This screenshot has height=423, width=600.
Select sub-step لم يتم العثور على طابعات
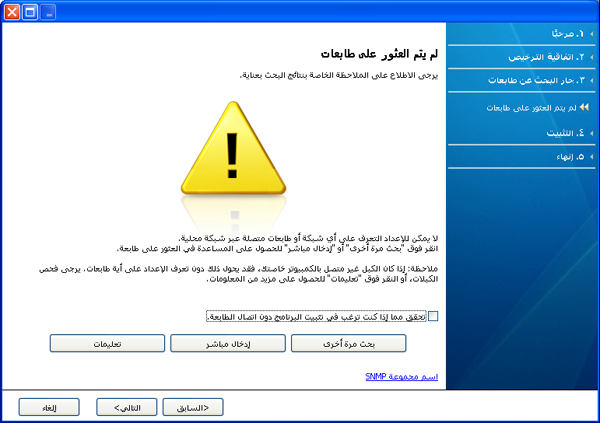(531, 108)
